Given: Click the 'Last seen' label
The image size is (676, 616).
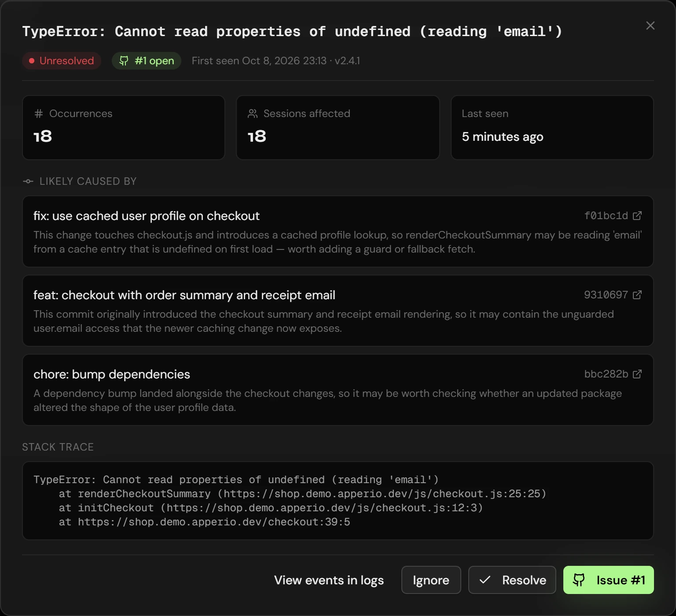Looking at the screenshot, I should [x=485, y=114].
